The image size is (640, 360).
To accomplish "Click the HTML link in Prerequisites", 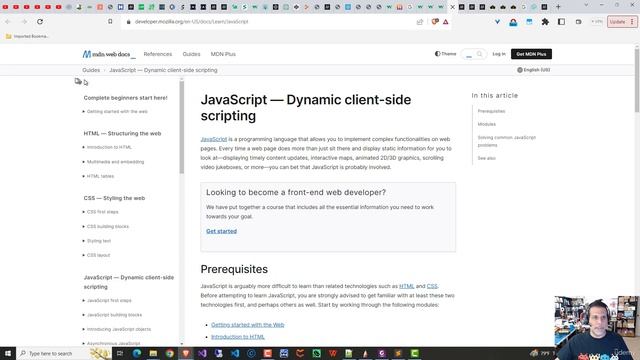I will 407,286.
